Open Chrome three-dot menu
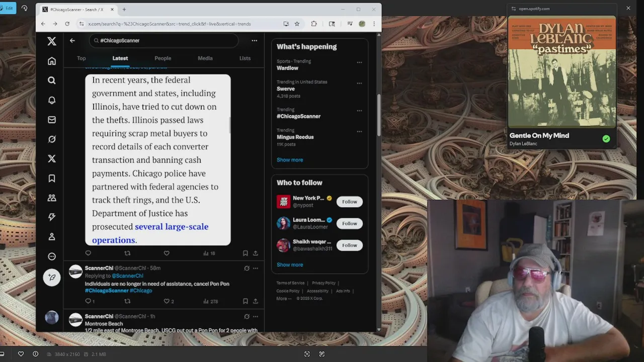 [374, 24]
